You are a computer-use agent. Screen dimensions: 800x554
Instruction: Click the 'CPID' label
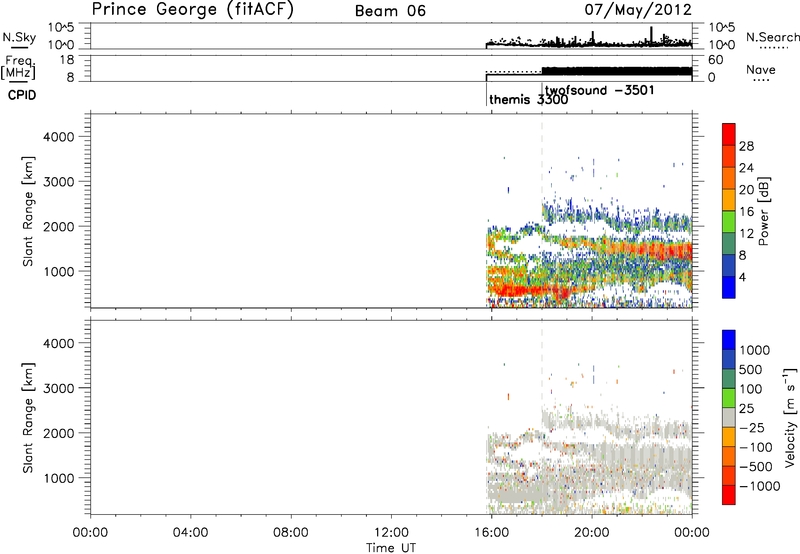[x=22, y=95]
